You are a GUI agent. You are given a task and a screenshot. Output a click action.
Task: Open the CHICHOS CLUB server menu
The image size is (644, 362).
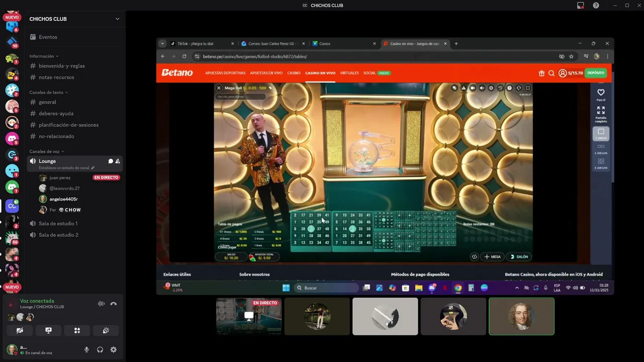coord(75,19)
